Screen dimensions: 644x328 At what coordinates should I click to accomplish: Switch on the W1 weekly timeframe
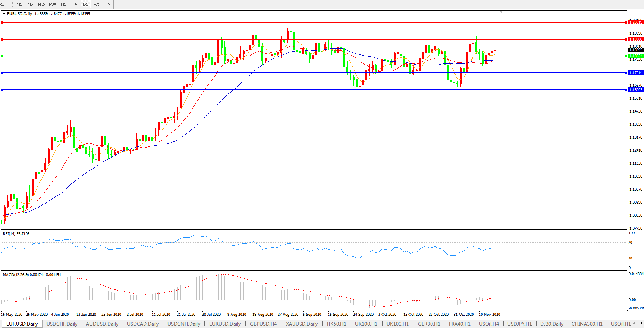pyautogui.click(x=97, y=4)
